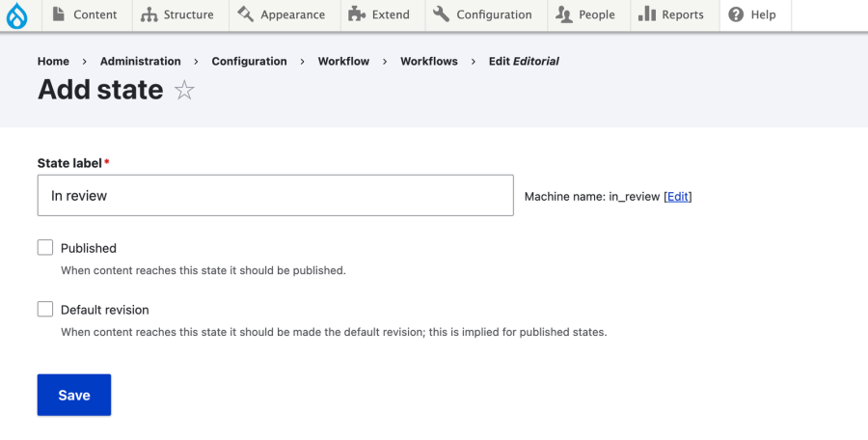This screenshot has height=440, width=868.
Task: Click the People silhouette icon
Action: coord(564,14)
